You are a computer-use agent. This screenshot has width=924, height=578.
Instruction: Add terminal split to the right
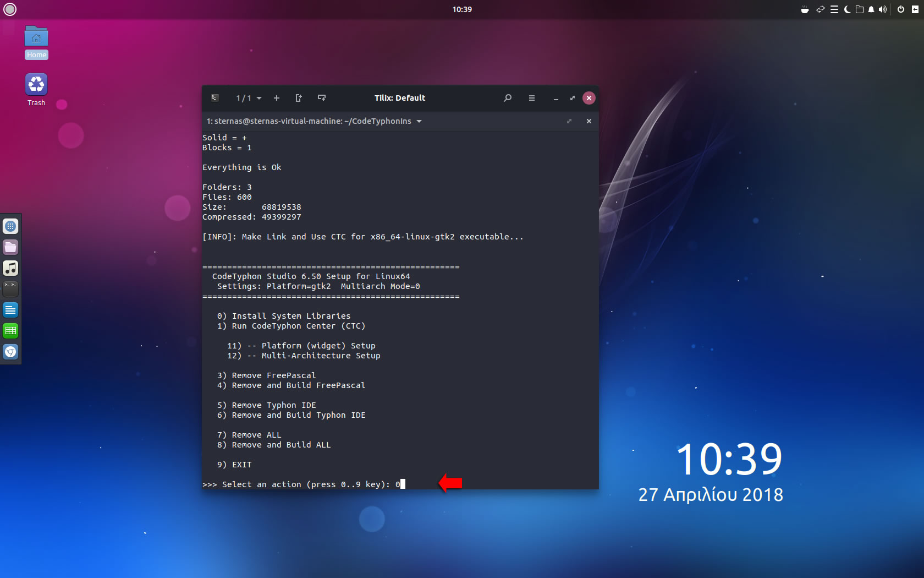point(299,98)
